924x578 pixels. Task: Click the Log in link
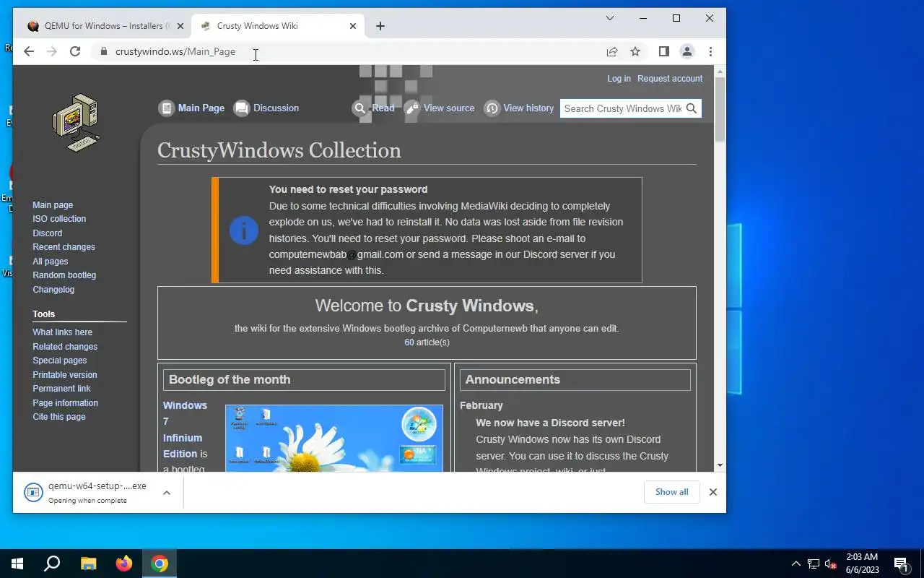[619, 78]
